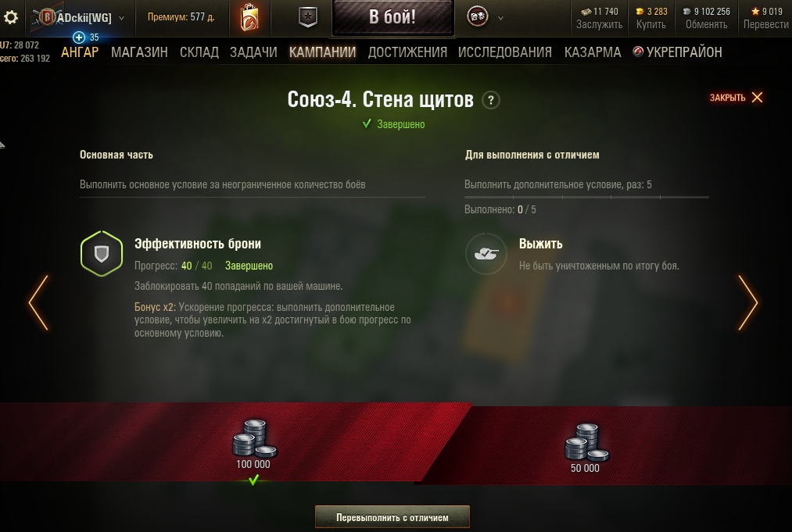
Task: Click the battle type selector icon
Action: pyautogui.click(x=478, y=17)
